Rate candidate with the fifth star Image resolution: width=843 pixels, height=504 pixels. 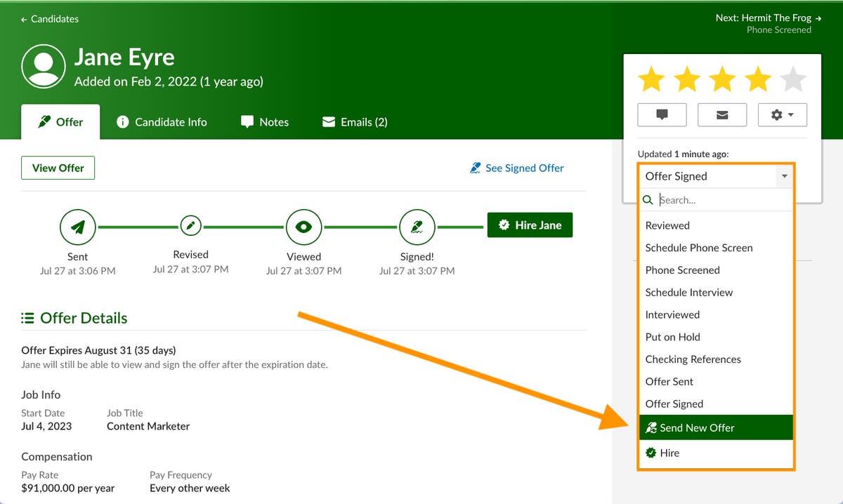[793, 79]
